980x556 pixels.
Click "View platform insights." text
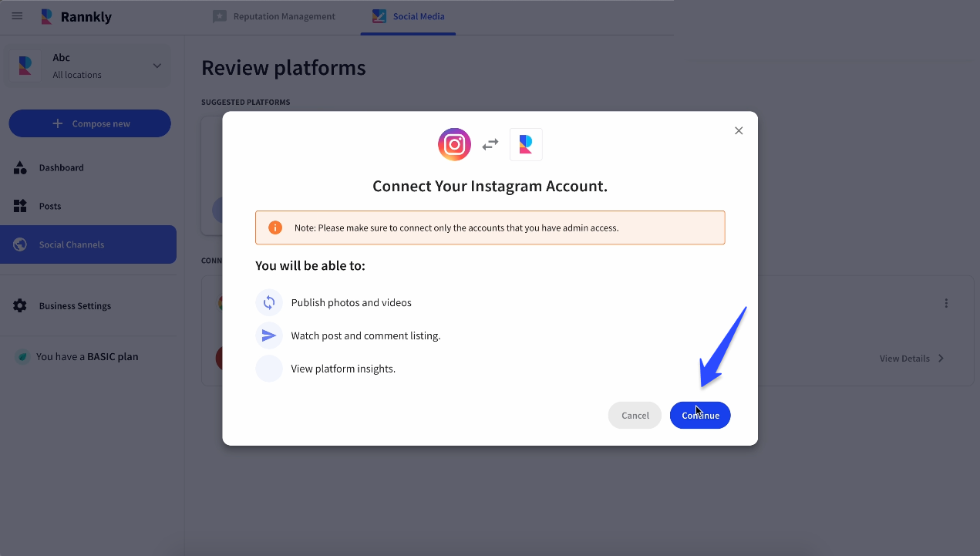pos(343,369)
